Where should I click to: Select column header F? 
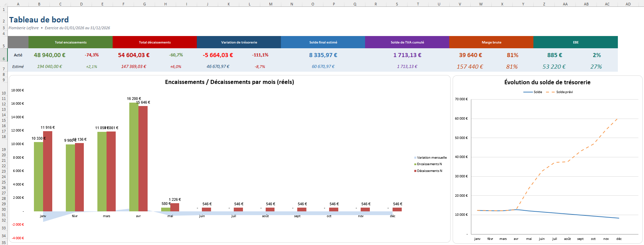[124, 4]
